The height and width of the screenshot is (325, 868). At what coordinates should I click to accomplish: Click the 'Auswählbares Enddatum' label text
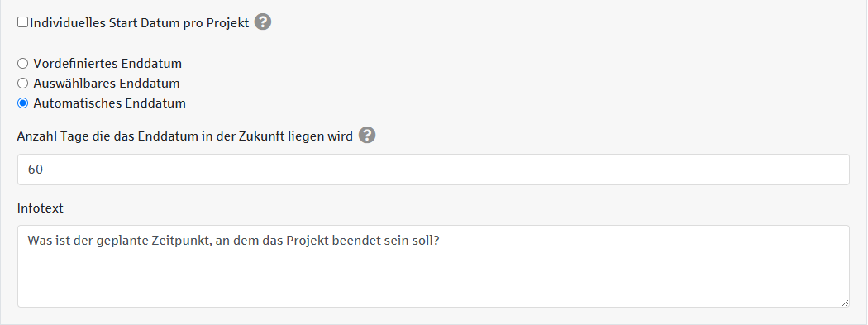[107, 84]
